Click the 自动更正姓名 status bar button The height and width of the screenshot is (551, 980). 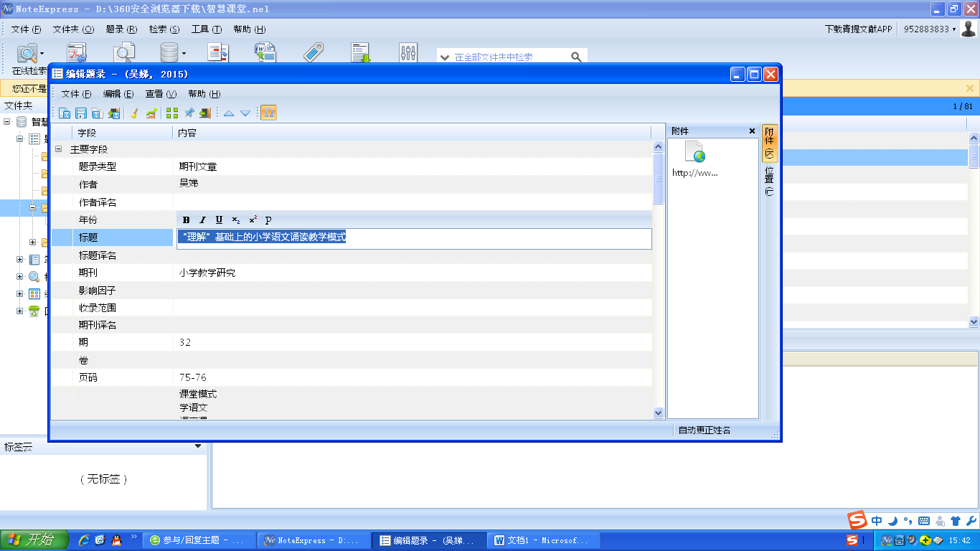tap(705, 430)
